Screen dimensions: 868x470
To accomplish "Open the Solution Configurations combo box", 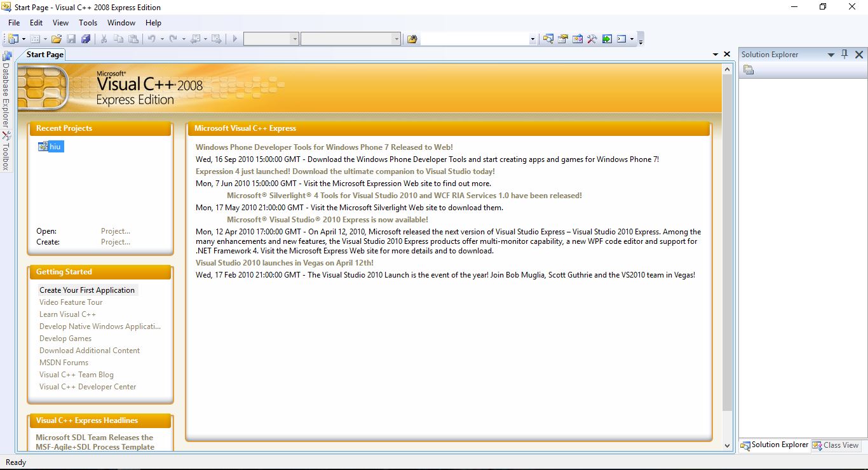I will click(x=271, y=39).
